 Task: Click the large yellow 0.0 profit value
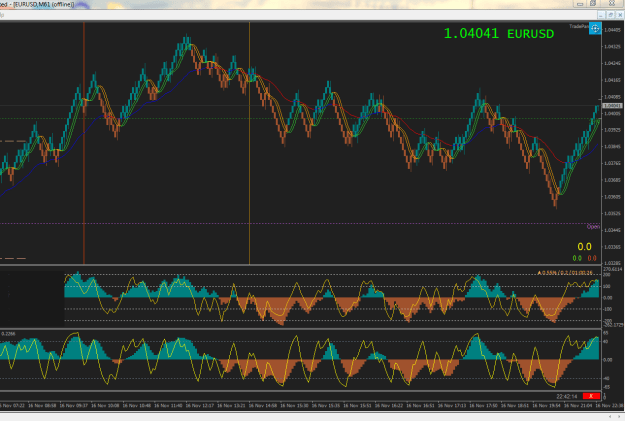click(x=584, y=247)
